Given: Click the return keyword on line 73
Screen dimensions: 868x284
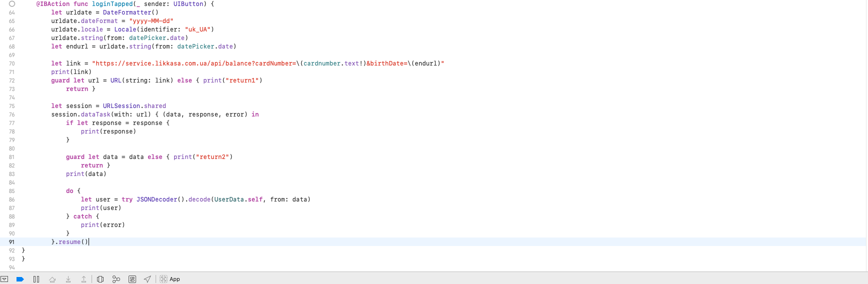Looking at the screenshot, I should [77, 89].
